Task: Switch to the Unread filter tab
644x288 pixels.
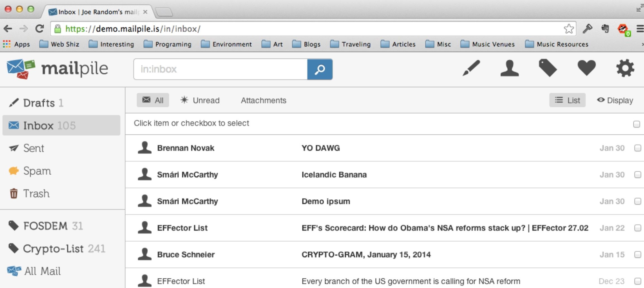Action: tap(200, 100)
